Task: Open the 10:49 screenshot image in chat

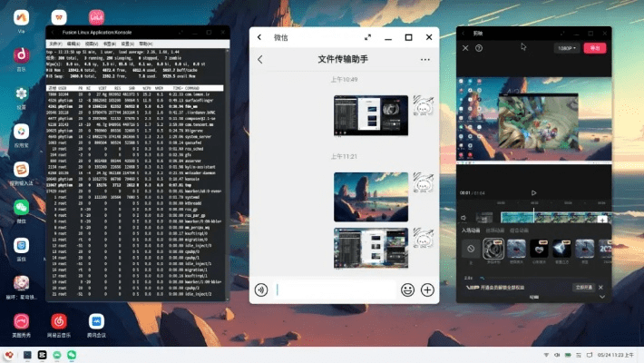Action: [371, 115]
